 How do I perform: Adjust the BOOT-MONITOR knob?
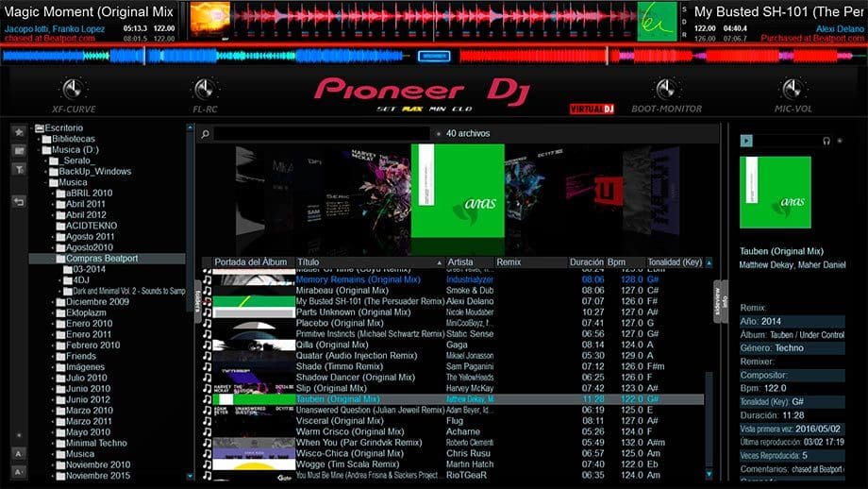click(x=666, y=89)
